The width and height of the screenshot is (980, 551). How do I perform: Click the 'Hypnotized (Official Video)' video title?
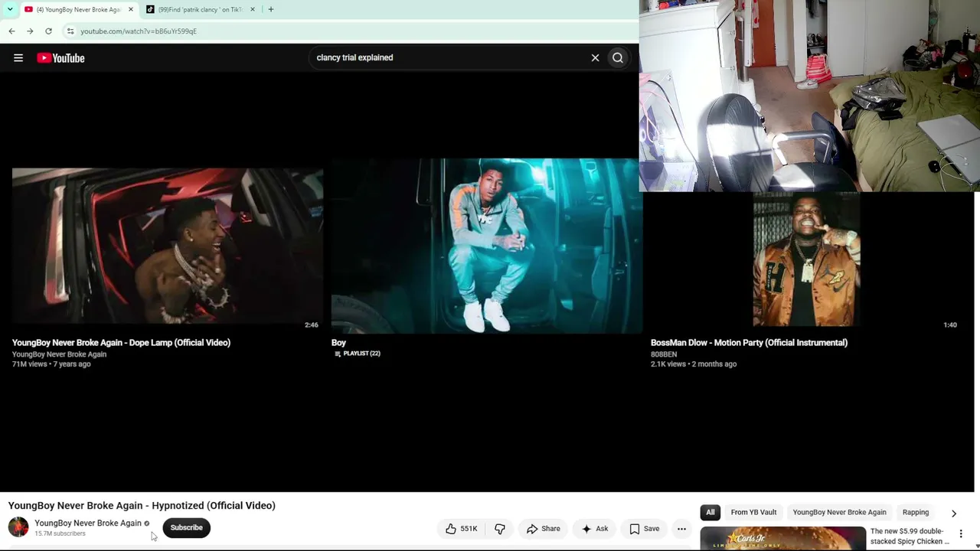(142, 506)
